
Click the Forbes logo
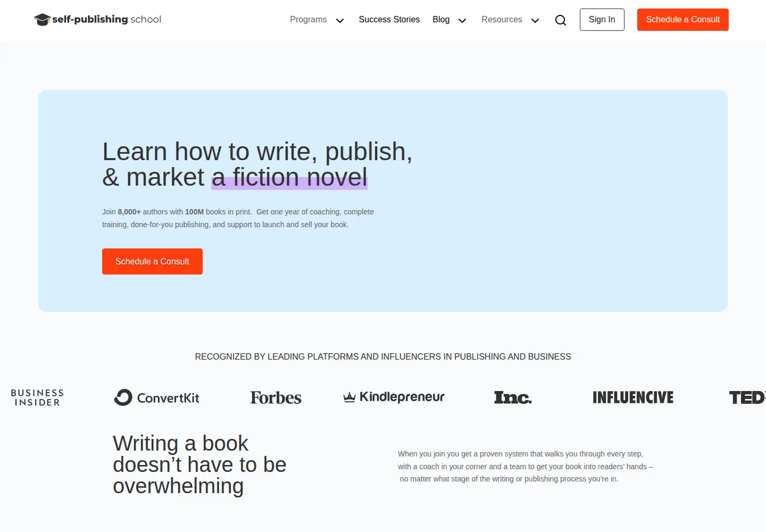[276, 397]
